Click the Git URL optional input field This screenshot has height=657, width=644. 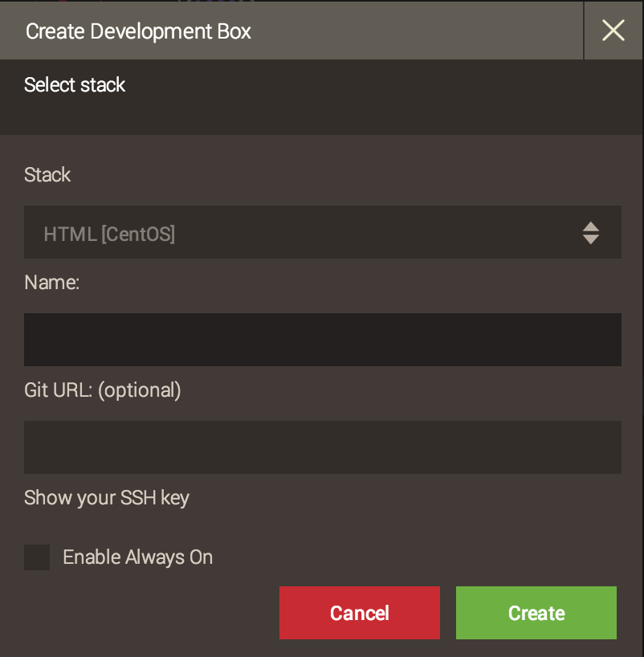[323, 447]
